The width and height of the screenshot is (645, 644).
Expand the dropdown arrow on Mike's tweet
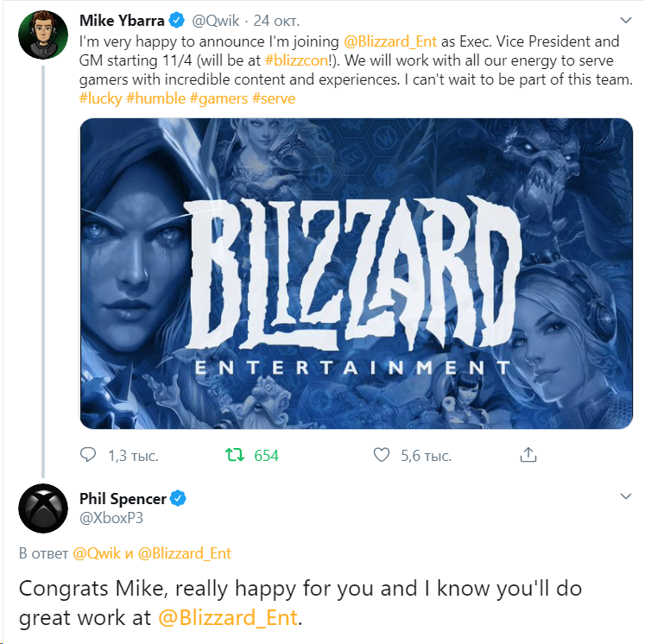tap(626, 19)
